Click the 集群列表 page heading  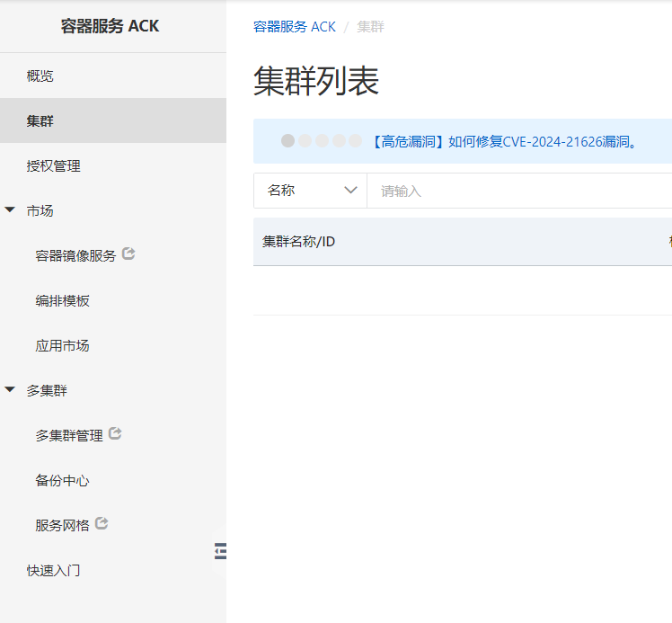point(316,81)
